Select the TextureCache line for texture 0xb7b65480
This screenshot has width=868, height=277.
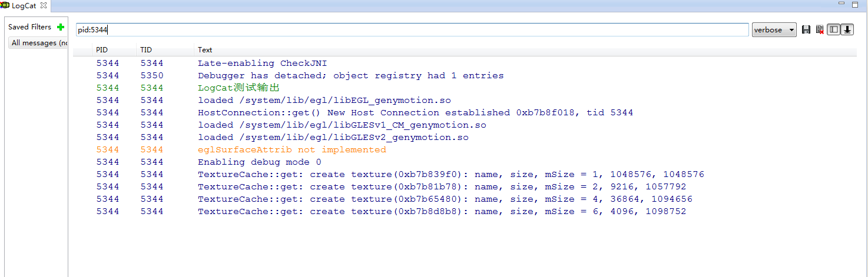click(465, 199)
